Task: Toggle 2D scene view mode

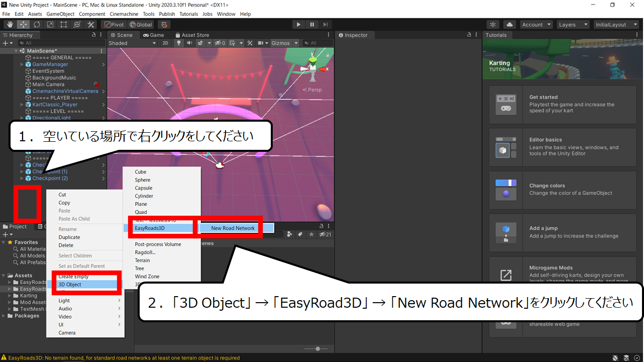Action: point(165,43)
